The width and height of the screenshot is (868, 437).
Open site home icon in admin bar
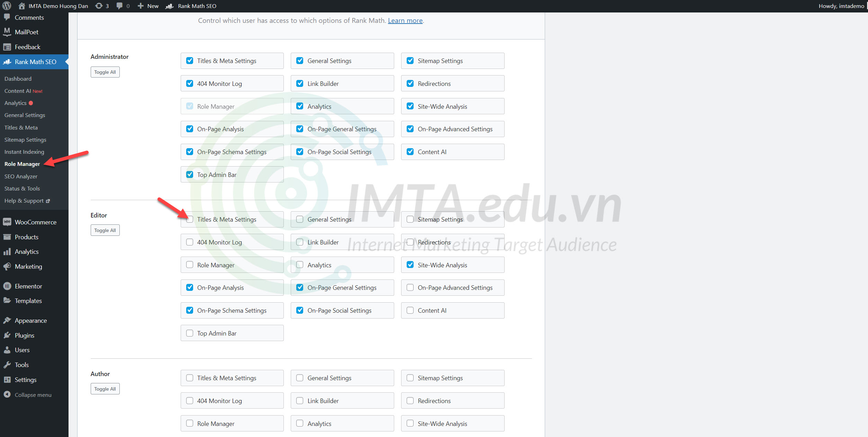(21, 6)
